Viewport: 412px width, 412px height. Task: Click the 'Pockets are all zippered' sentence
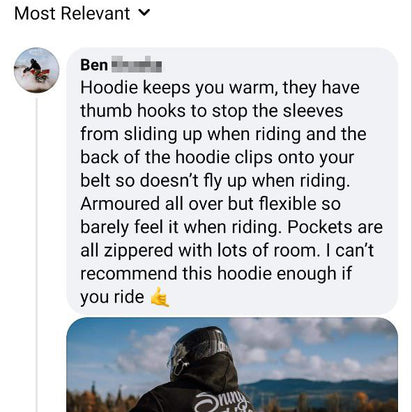232,239
